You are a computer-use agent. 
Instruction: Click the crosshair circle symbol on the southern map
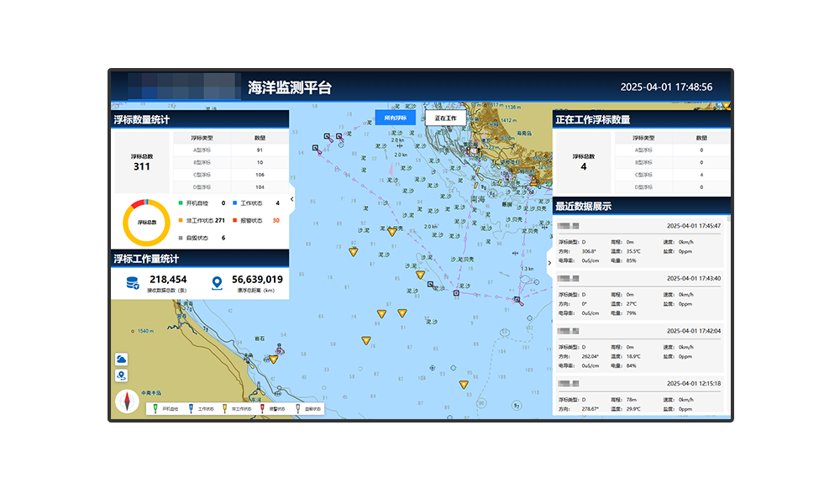pyautogui.click(x=433, y=368)
